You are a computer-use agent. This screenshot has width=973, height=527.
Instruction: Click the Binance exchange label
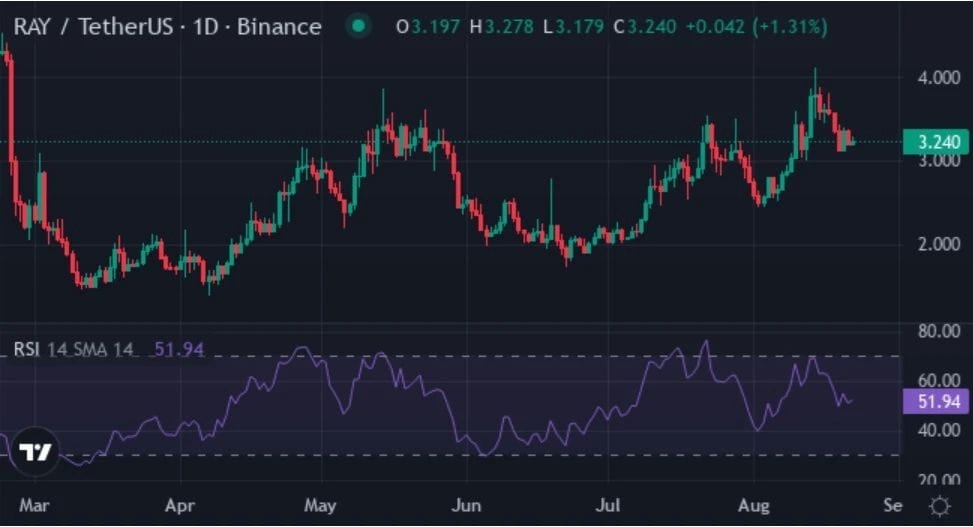click(x=279, y=27)
